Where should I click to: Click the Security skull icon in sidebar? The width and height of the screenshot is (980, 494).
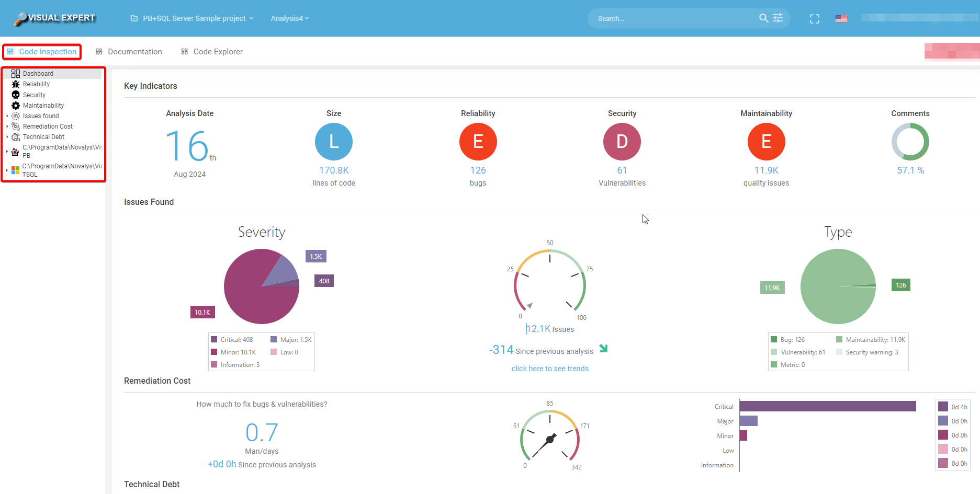[16, 95]
